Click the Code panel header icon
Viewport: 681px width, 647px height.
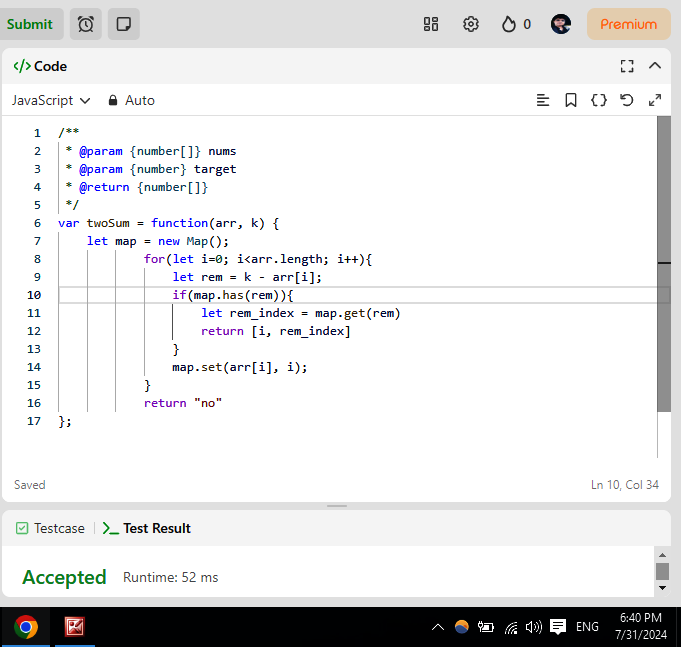(22, 66)
